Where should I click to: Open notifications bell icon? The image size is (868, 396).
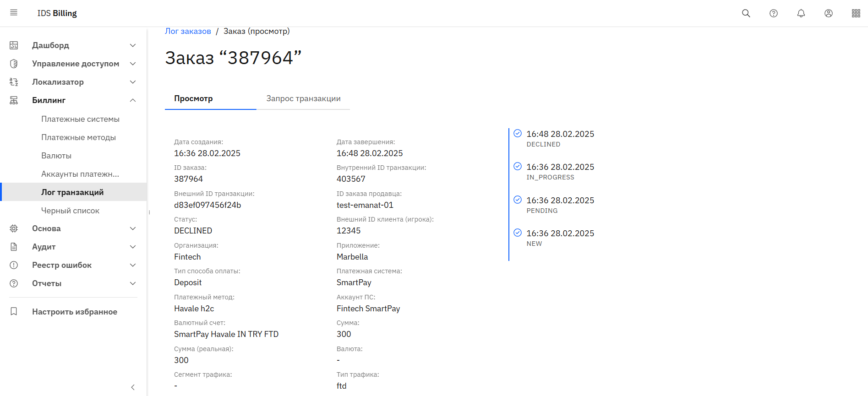[801, 13]
